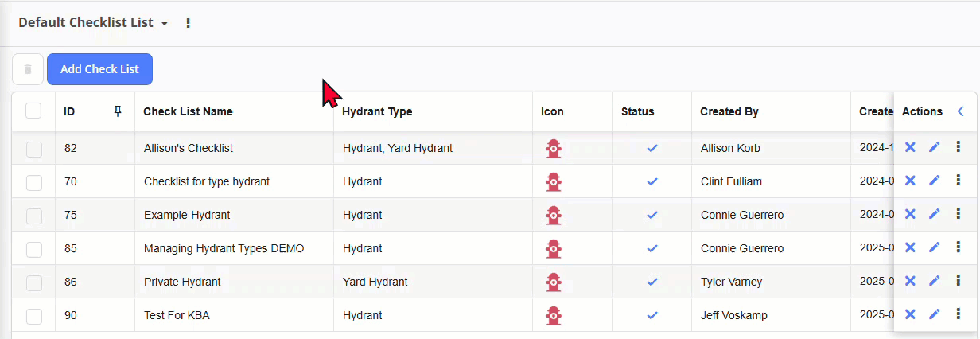Open more options for Example-Hydrant row
980x339 pixels.
click(x=958, y=214)
